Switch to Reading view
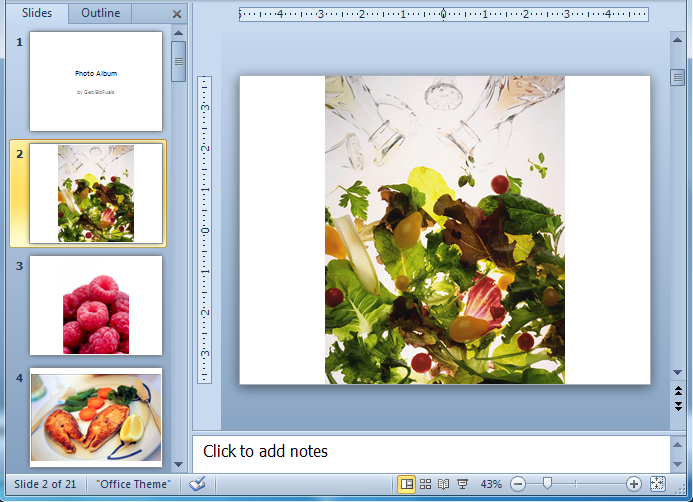The height and width of the screenshot is (502, 693). pos(443,484)
